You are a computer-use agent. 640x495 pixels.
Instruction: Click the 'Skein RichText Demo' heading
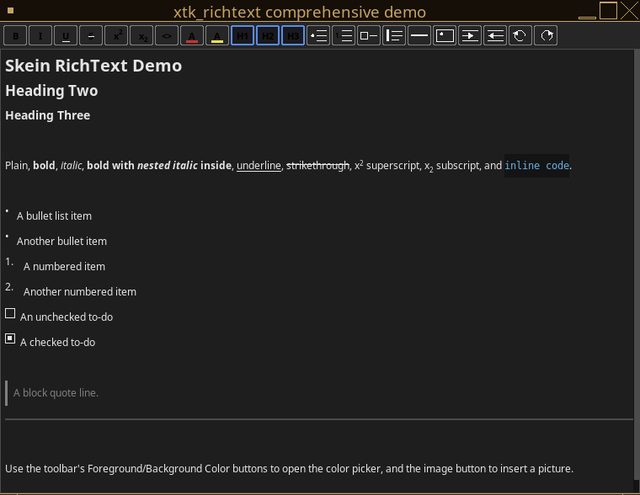[93, 66]
